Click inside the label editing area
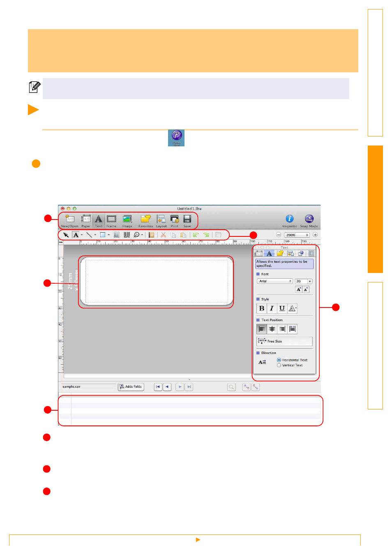392x555 pixels. pos(156,281)
